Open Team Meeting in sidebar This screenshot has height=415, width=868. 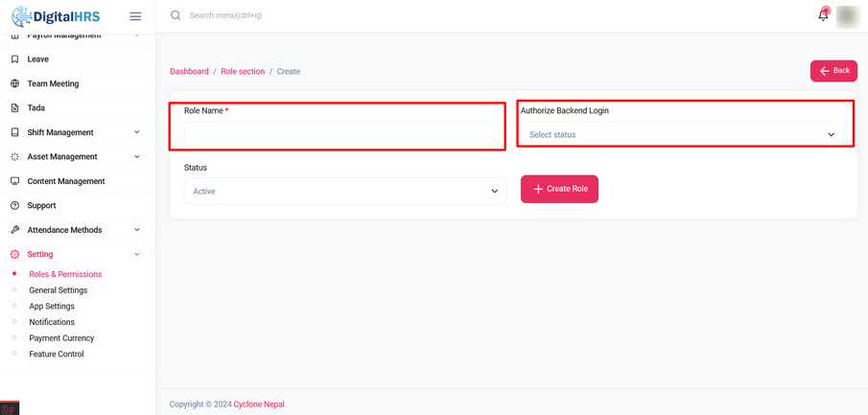click(53, 83)
